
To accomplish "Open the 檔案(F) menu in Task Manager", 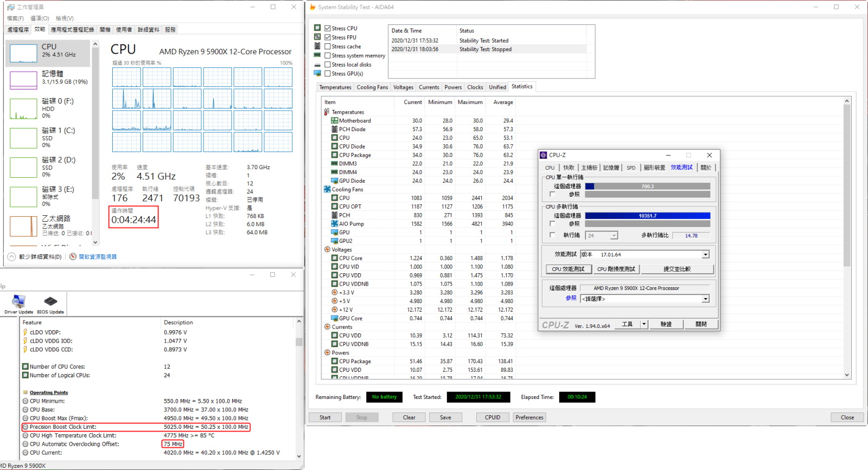I will (x=16, y=18).
